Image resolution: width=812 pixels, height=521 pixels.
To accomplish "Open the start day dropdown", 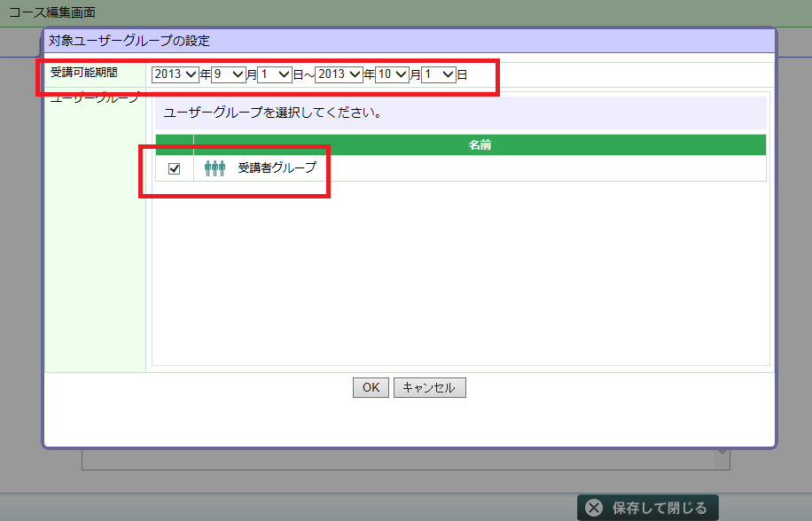I will (x=275, y=74).
